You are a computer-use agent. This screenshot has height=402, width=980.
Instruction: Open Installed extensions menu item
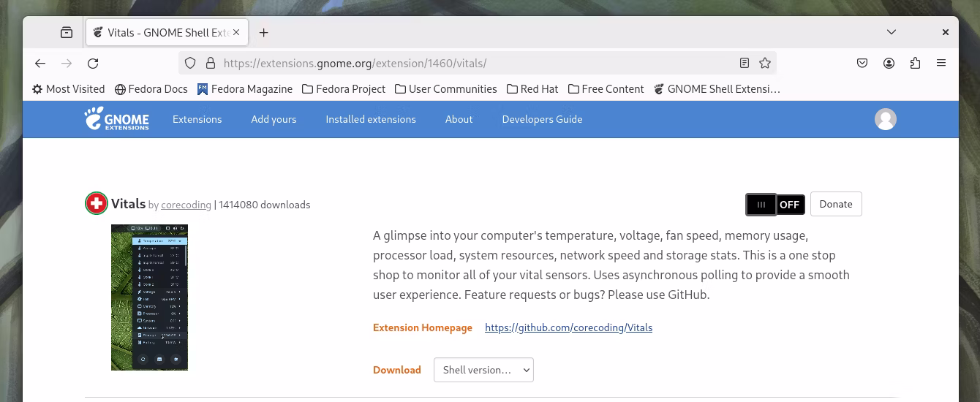click(x=371, y=119)
